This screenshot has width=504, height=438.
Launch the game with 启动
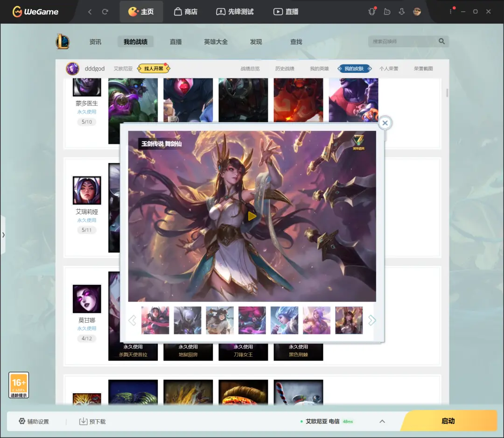pos(449,421)
